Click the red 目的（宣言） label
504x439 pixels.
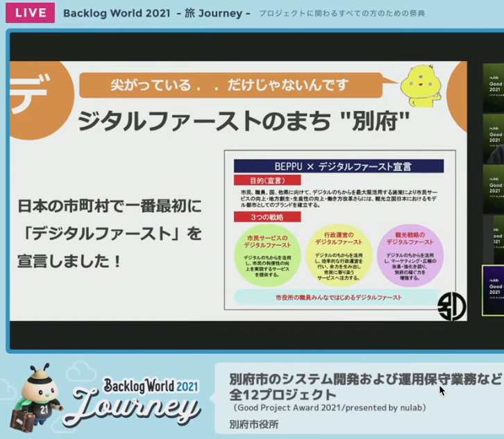(x=267, y=180)
